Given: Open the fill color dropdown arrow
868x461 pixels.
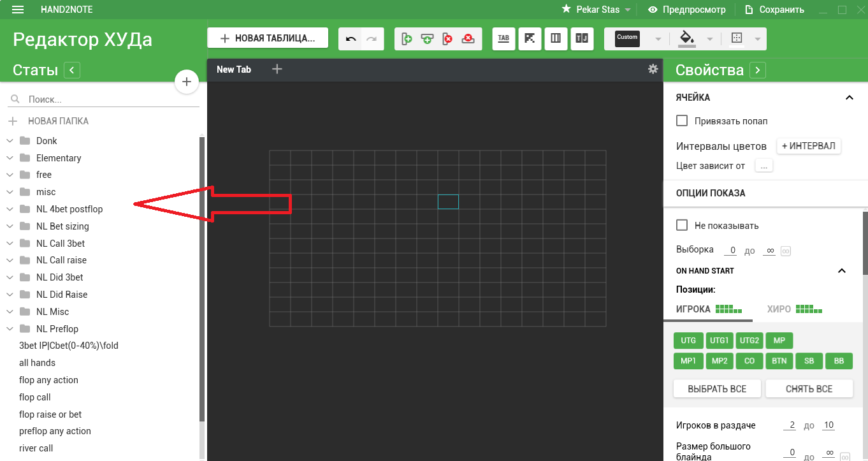Looking at the screenshot, I should (x=709, y=39).
